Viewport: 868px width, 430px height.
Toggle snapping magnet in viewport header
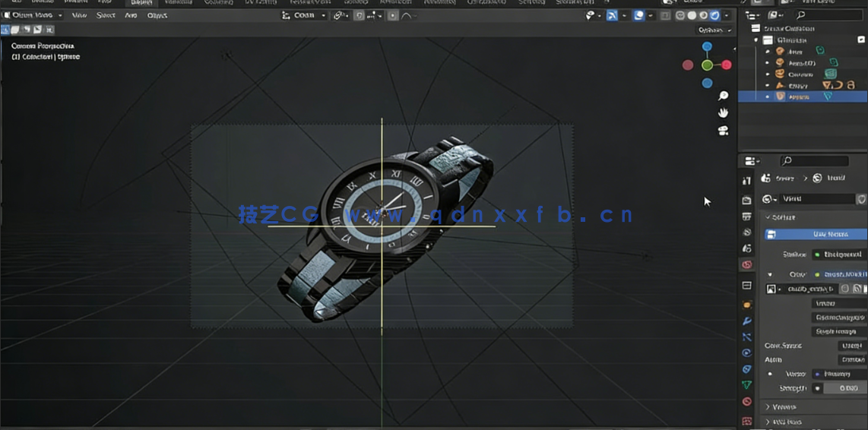click(359, 15)
